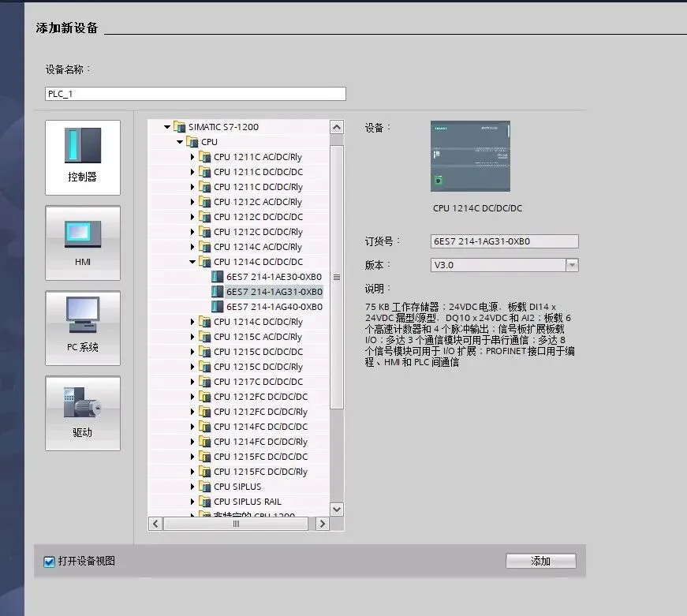Click the CPU 1214C device preview image
Image resolution: width=687 pixels, height=616 pixels.
point(470,156)
